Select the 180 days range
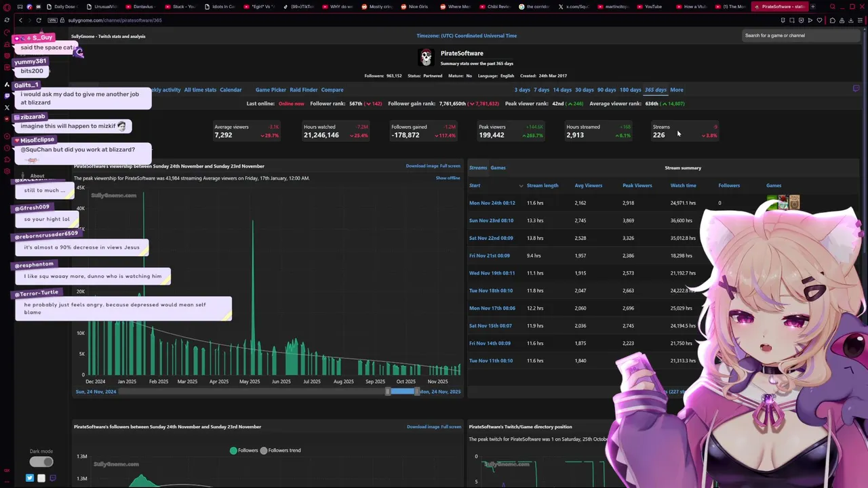The width and height of the screenshot is (868, 488). coord(631,89)
